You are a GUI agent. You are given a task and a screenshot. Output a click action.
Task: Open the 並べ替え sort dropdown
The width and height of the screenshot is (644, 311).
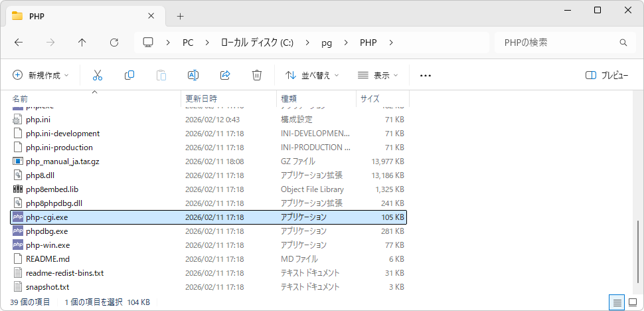point(313,75)
